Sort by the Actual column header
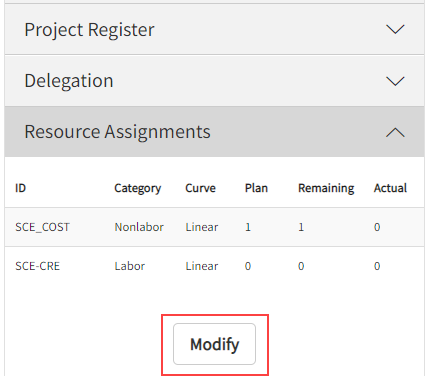Viewport: 427px width, 376px height. (390, 188)
